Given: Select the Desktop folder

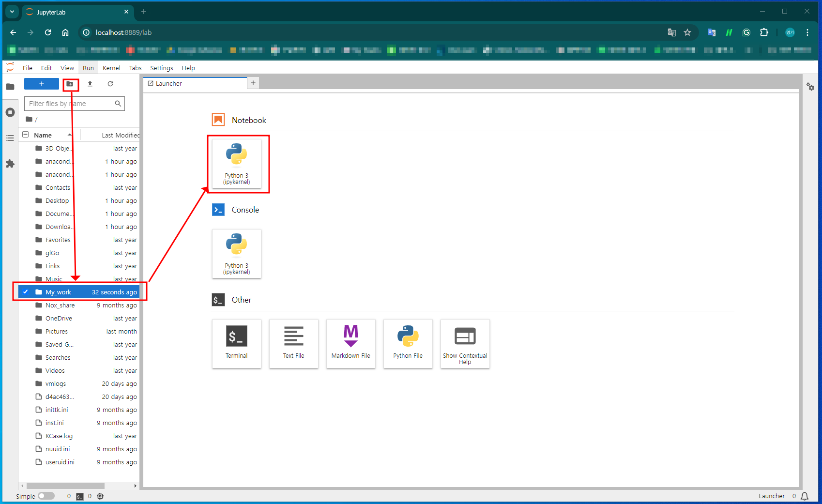Looking at the screenshot, I should [x=79, y=200].
